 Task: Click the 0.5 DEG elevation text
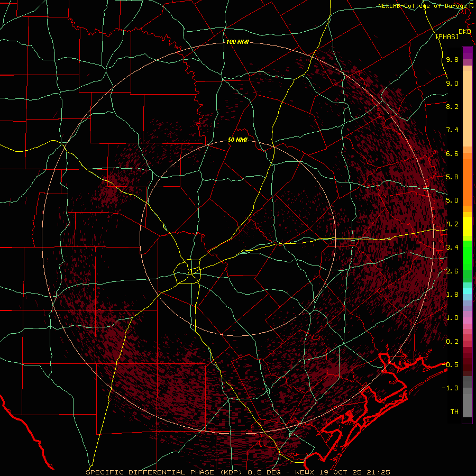tap(265, 472)
